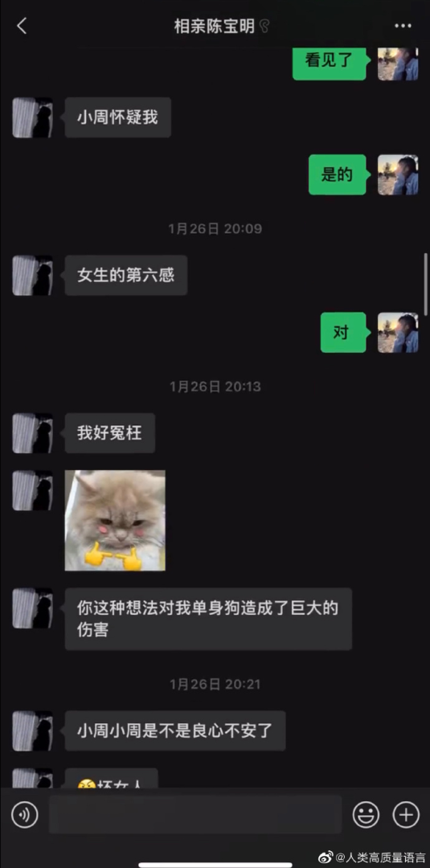
Task: Switch to voice input mode
Action: (x=25, y=814)
